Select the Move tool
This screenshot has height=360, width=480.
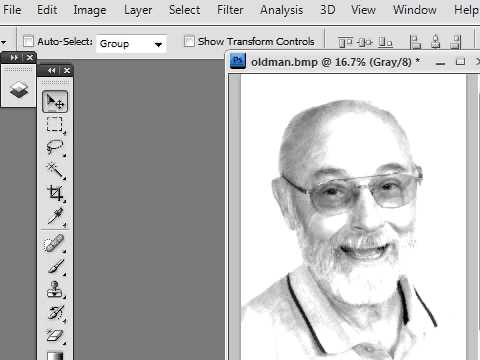[x=55, y=101]
